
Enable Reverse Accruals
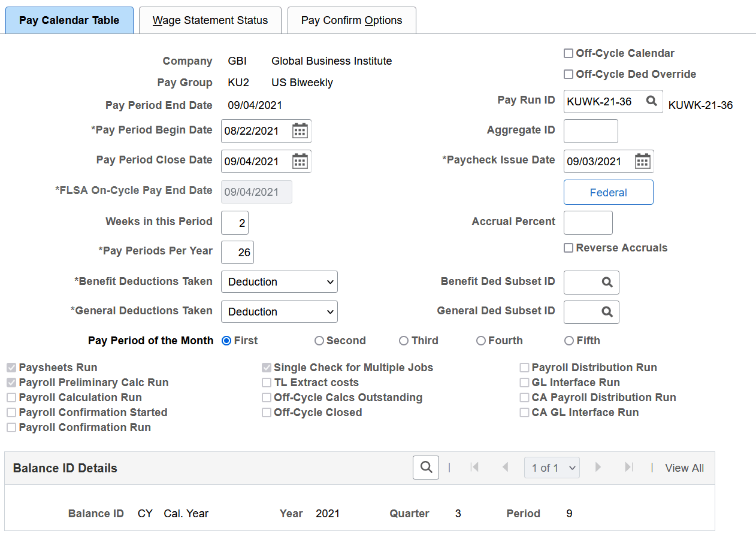(x=568, y=247)
